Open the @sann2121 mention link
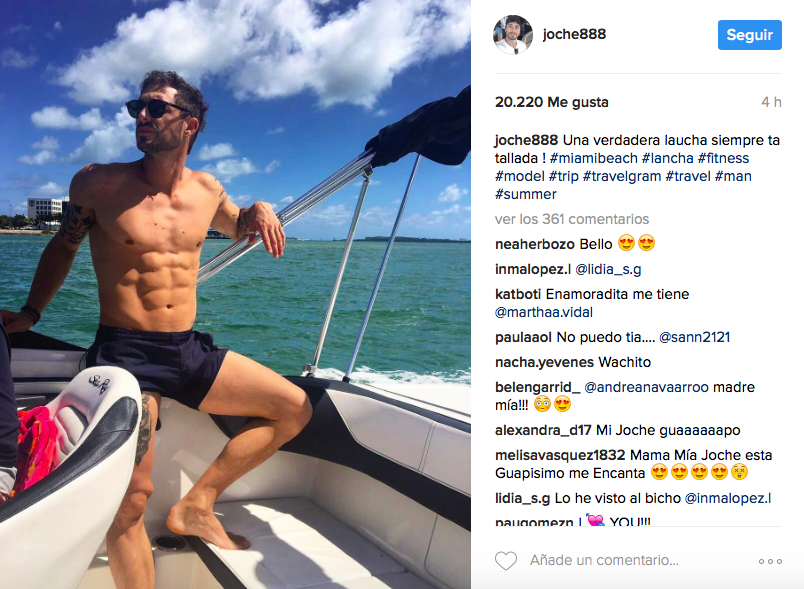The width and height of the screenshot is (804, 589). (694, 337)
